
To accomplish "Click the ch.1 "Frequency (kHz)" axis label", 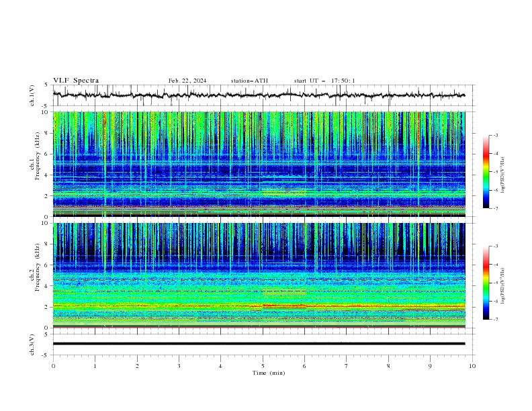I will pyautogui.click(x=38, y=154).
